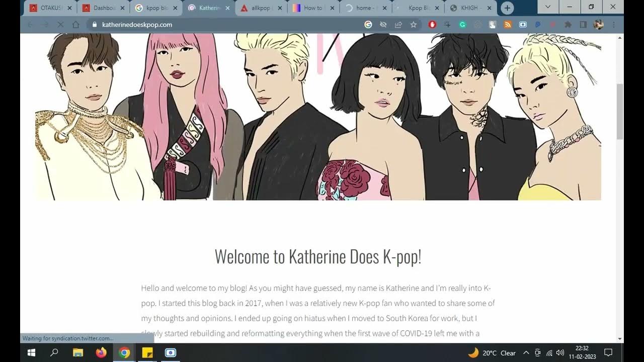Click the Chrome profile avatar
Image resolution: width=644 pixels, height=362 pixels.
click(x=598, y=24)
